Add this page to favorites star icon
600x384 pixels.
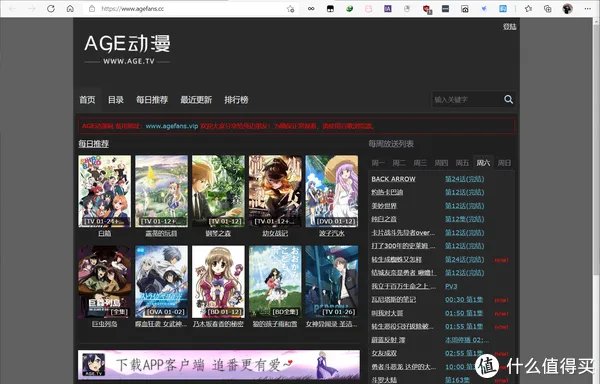point(290,8)
